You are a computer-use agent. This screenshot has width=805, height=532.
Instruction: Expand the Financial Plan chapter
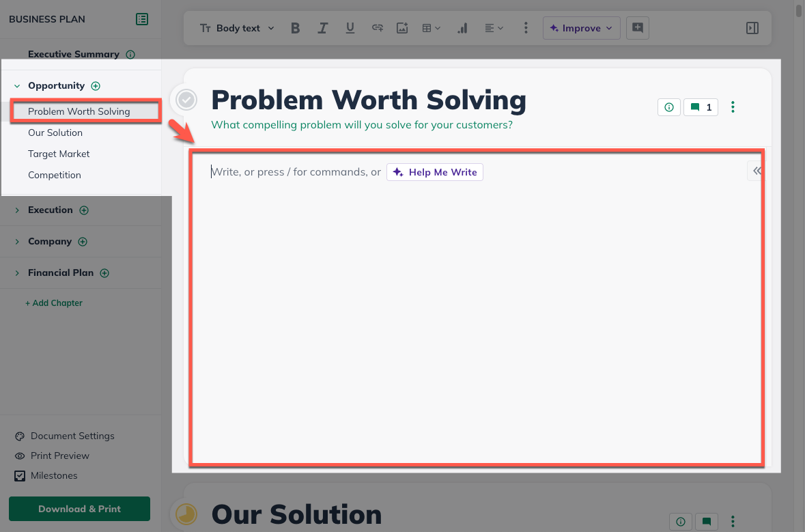17,272
